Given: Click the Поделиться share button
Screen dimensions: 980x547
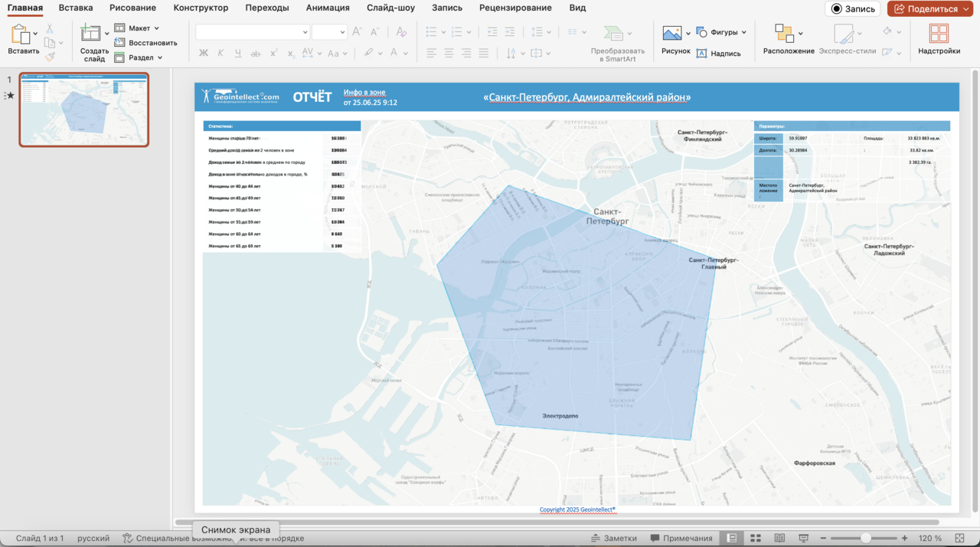Looking at the screenshot, I should 929,8.
